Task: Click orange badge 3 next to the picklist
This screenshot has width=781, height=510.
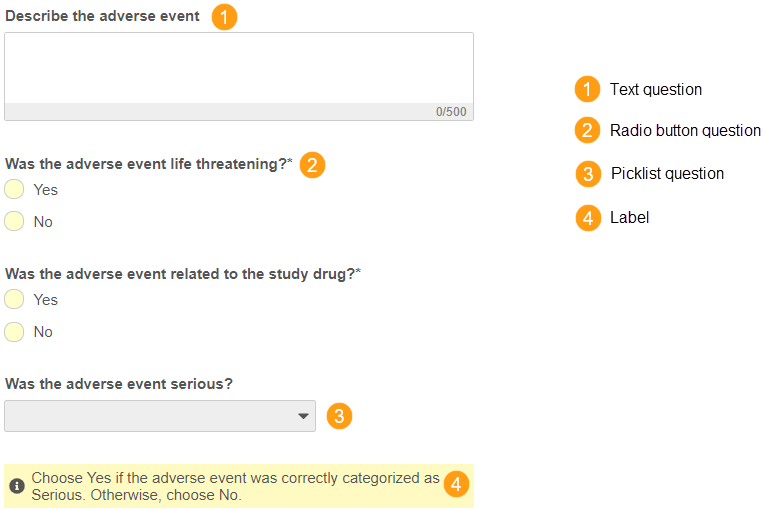Action: click(x=340, y=416)
